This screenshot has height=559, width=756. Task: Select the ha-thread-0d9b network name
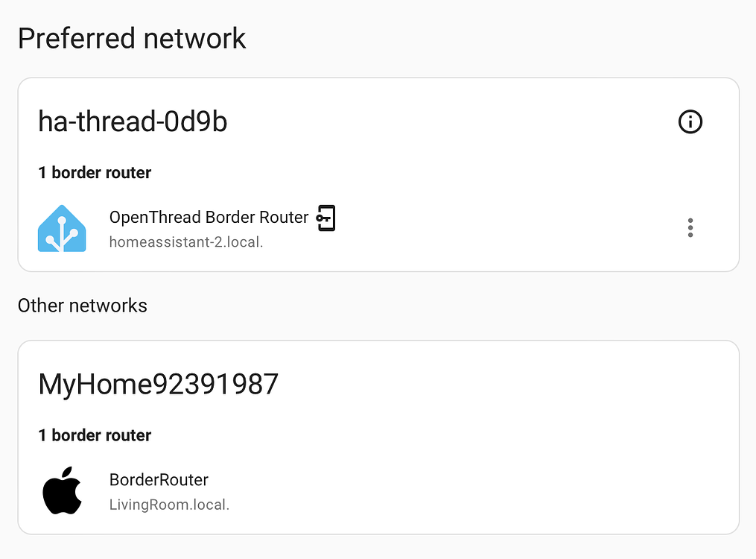pos(133,121)
